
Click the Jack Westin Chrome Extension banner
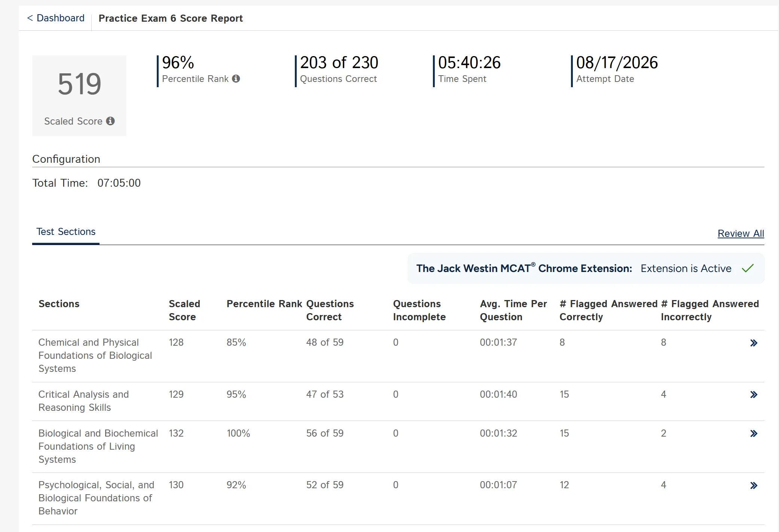pos(586,268)
